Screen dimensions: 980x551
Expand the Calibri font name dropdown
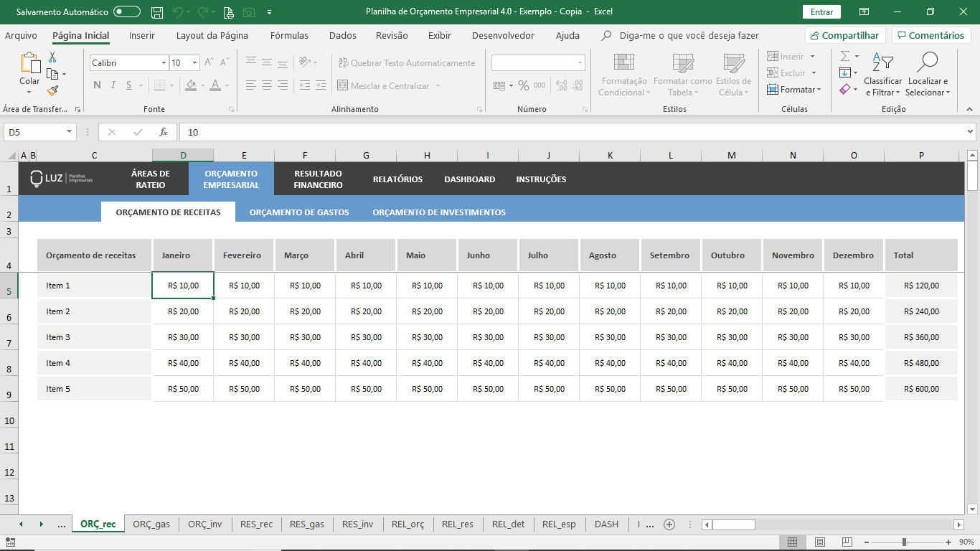(164, 63)
